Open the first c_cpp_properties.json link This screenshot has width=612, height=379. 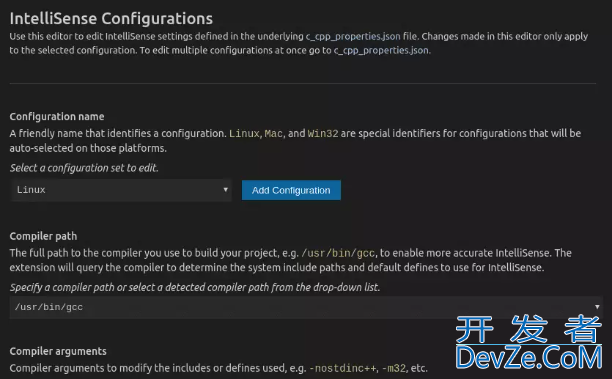click(353, 37)
